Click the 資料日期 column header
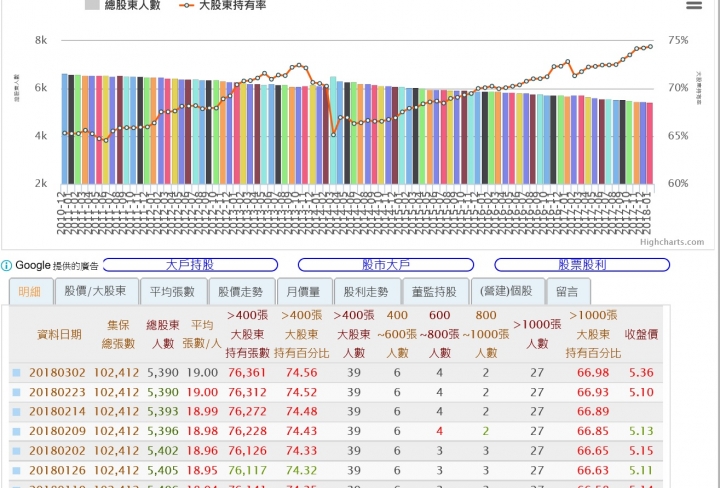 coord(59,335)
